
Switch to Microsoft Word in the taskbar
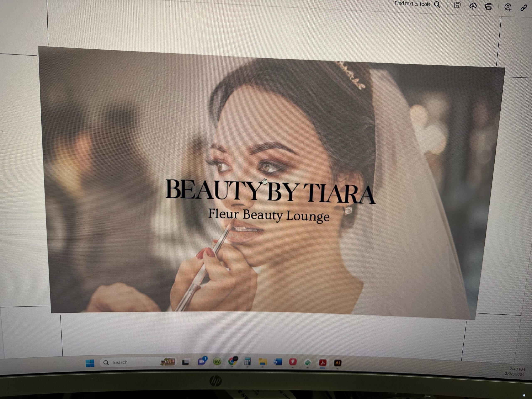coord(278,362)
